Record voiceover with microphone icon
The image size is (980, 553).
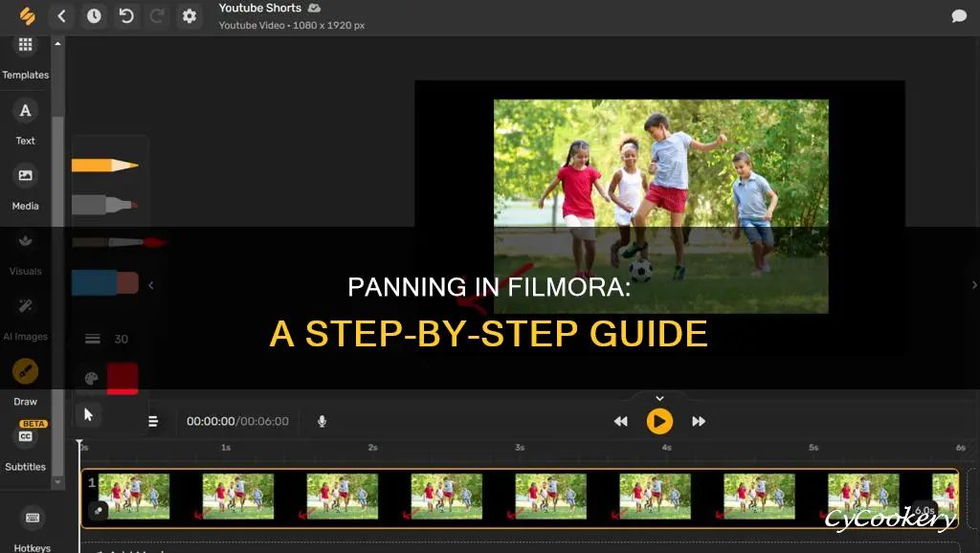click(322, 421)
